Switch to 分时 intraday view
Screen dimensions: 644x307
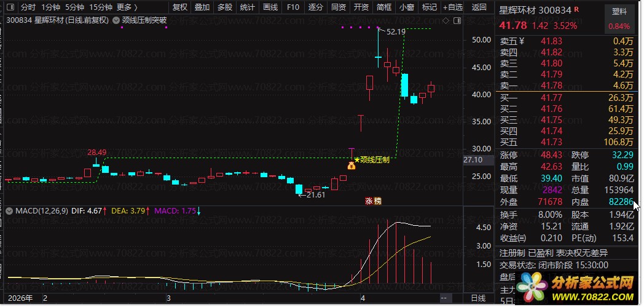tap(28, 7)
